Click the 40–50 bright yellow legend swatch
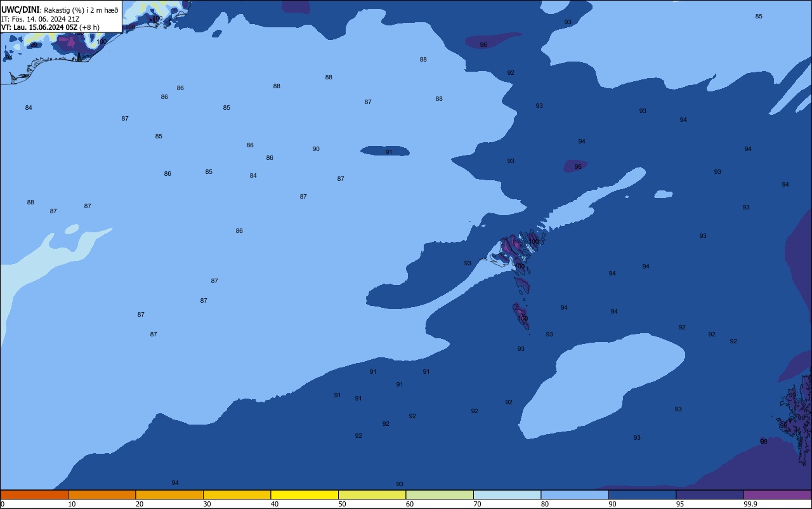812x509 pixels. (x=304, y=494)
